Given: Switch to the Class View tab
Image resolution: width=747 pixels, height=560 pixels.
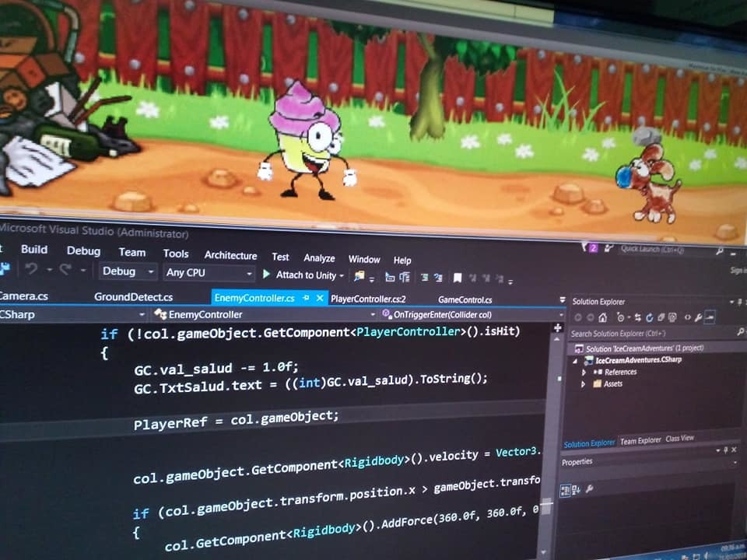Looking at the screenshot, I should pos(680,438).
